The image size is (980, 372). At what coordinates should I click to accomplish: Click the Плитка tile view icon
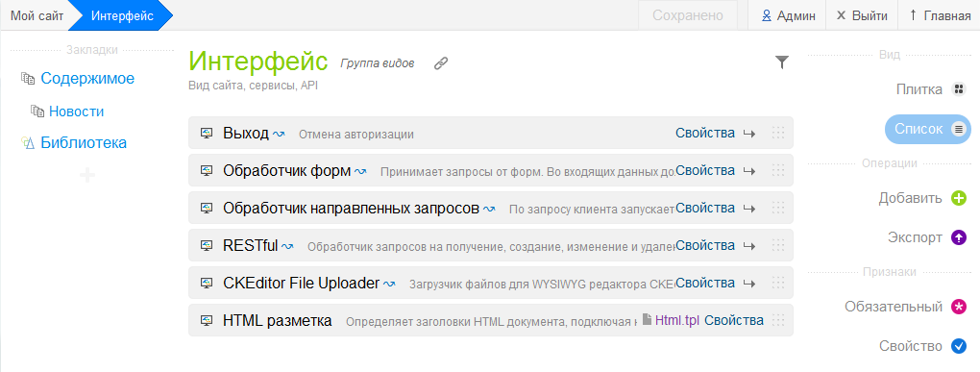[959, 89]
